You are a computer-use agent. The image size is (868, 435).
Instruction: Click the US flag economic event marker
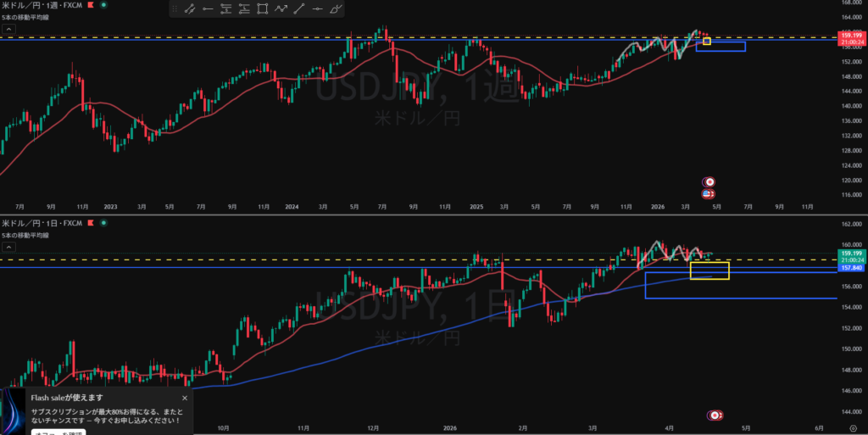coord(708,194)
